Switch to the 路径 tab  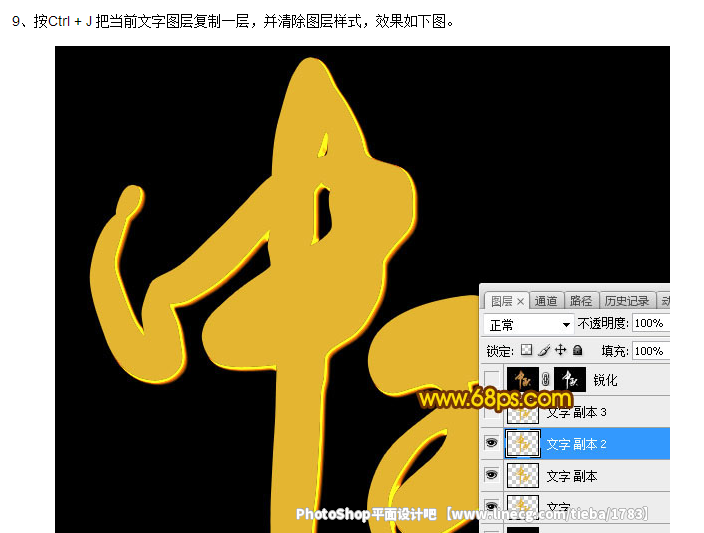(580, 300)
